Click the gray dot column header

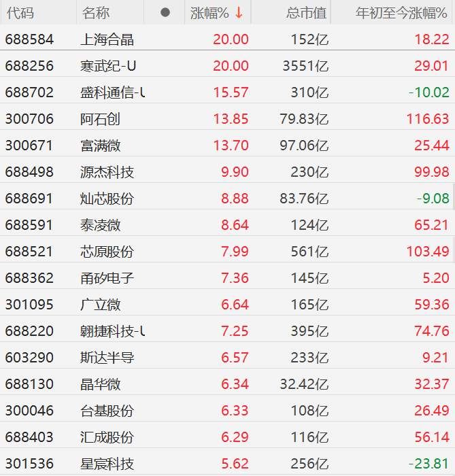pyautogui.click(x=165, y=12)
